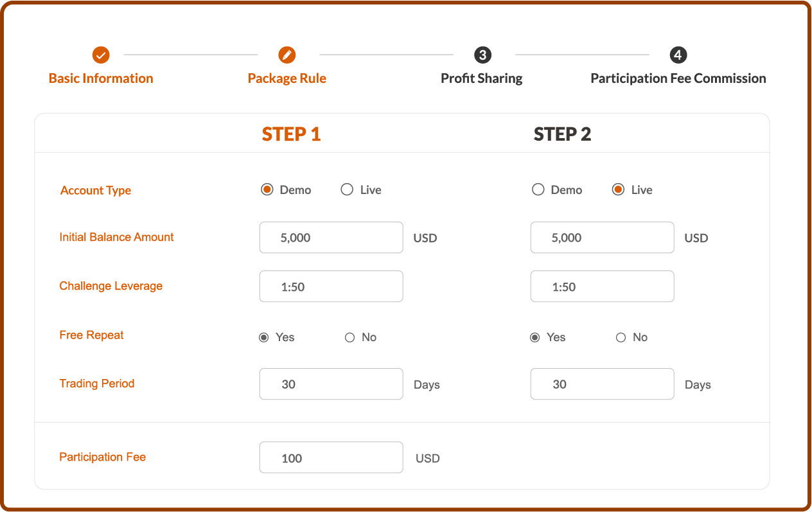Choose No for Free Repeat in STEP 1
The height and width of the screenshot is (512, 812).
349,337
